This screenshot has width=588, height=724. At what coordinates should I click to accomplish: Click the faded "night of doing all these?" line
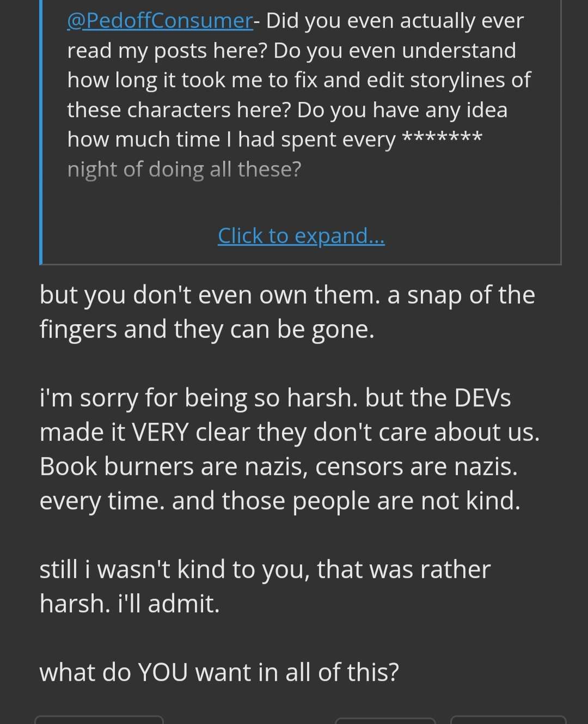(184, 169)
